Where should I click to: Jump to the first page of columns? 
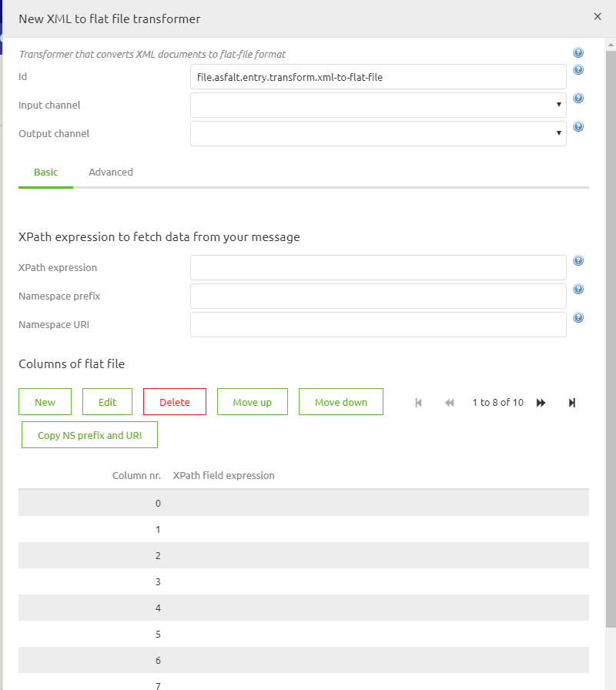tap(418, 402)
